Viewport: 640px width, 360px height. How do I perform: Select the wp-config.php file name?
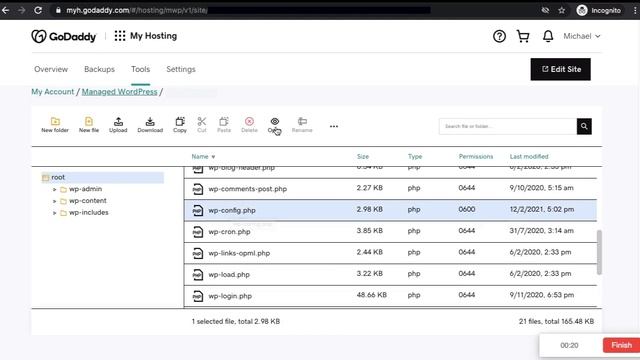(x=232, y=210)
